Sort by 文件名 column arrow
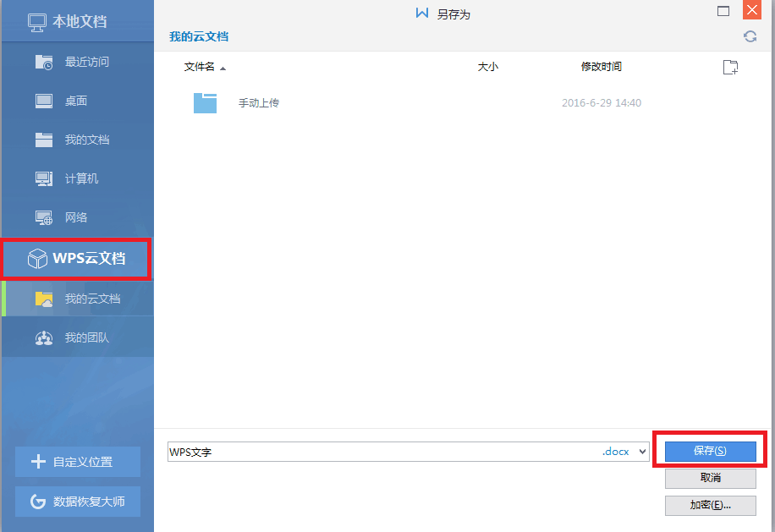This screenshot has width=775, height=532. click(x=223, y=69)
